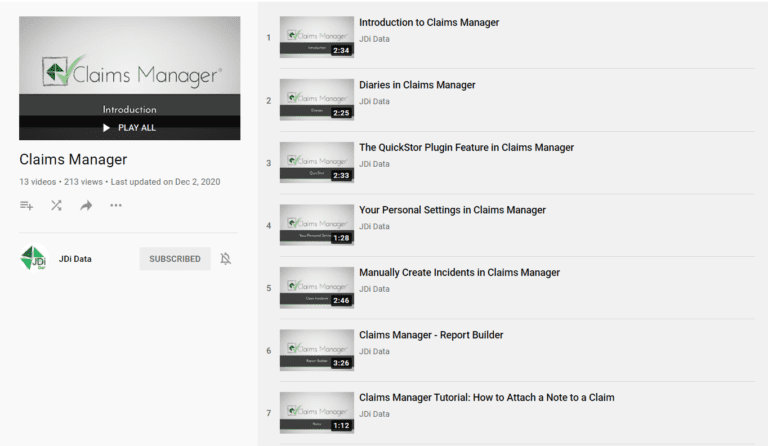This screenshot has width=768, height=446.
Task: Click the 2:34 video thumbnail
Action: pyautogui.click(x=317, y=37)
